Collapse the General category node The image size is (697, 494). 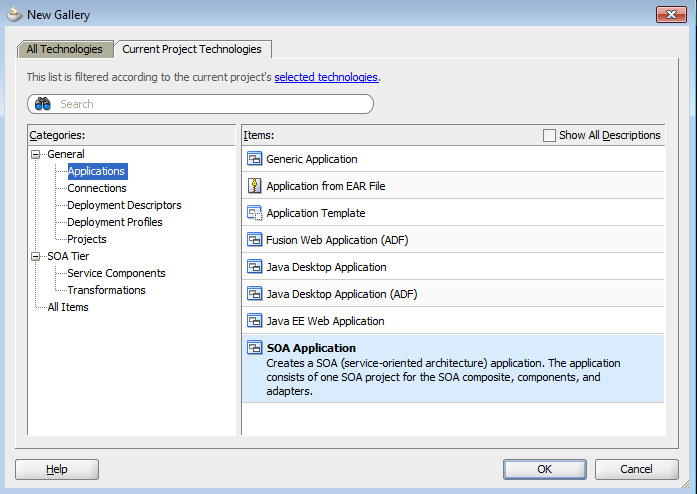point(37,154)
